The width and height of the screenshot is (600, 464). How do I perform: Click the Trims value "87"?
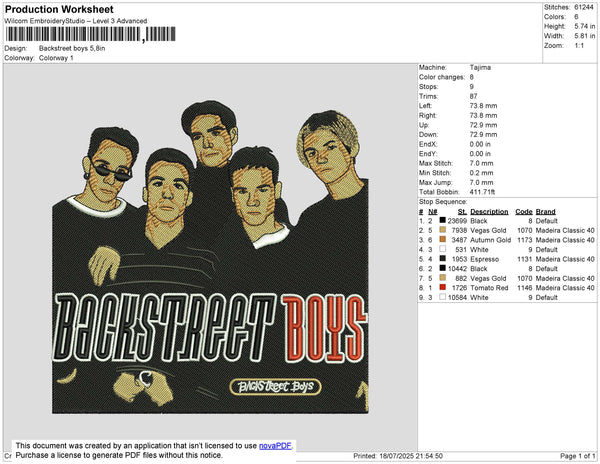pos(473,96)
